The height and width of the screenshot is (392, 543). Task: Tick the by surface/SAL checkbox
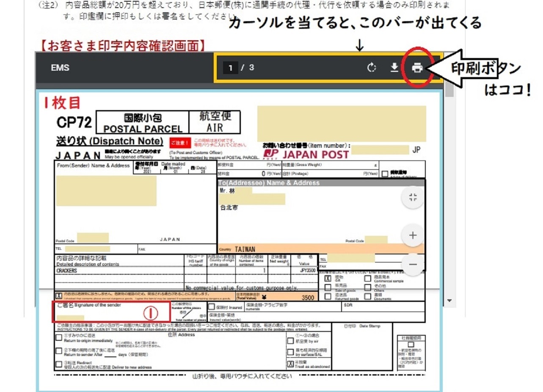point(290,352)
